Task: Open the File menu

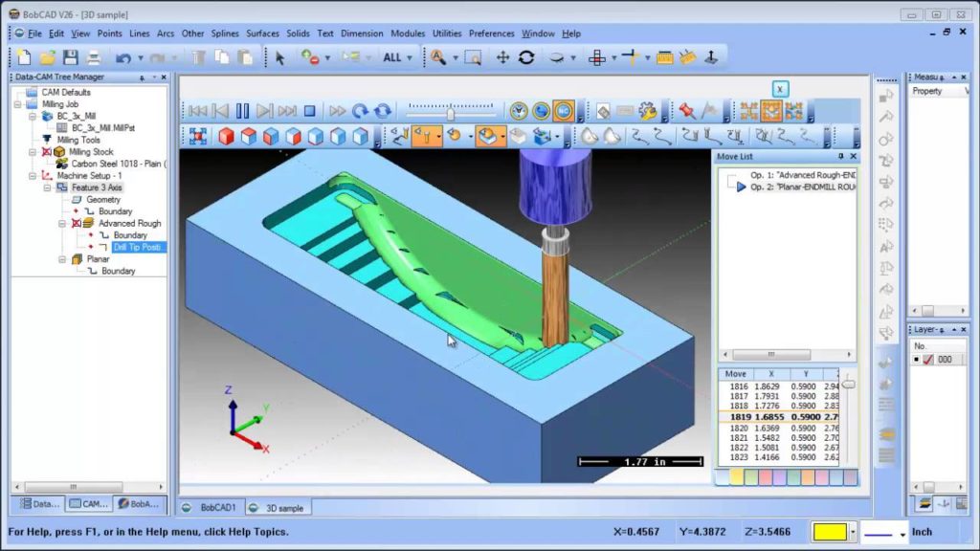Action: click(x=34, y=33)
